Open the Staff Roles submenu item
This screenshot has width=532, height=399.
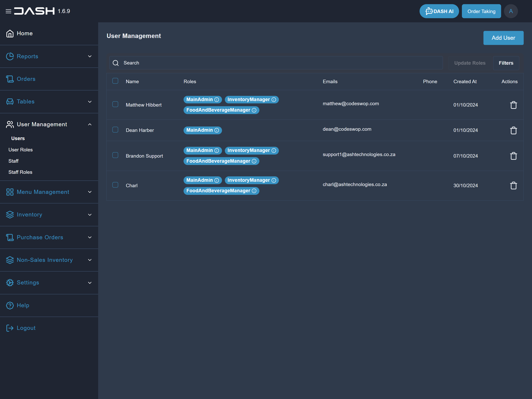pyautogui.click(x=20, y=172)
